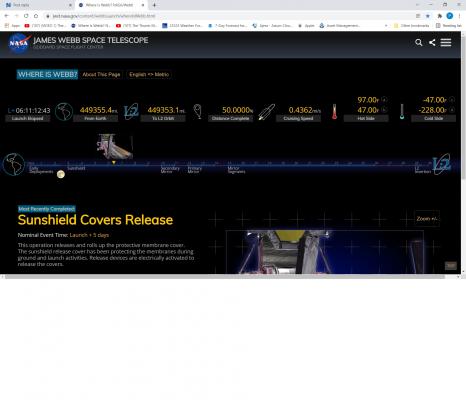The image size is (466, 400).
Task: Click the Cruising Speed label
Action: coord(298,118)
